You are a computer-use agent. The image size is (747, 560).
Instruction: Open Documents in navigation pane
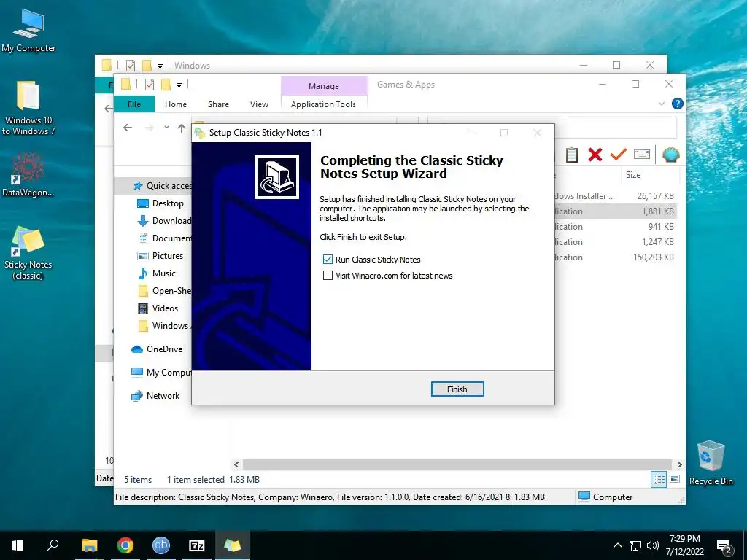(165, 238)
